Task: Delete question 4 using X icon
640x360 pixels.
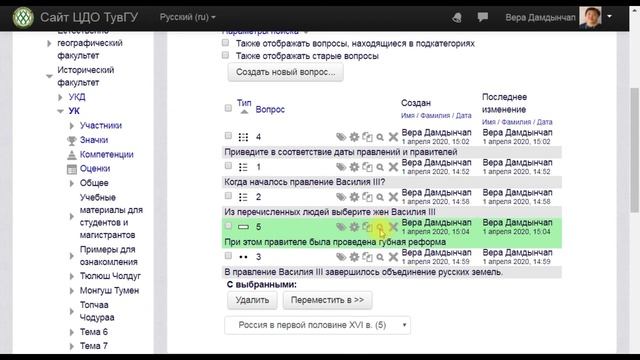Action: 393,137
